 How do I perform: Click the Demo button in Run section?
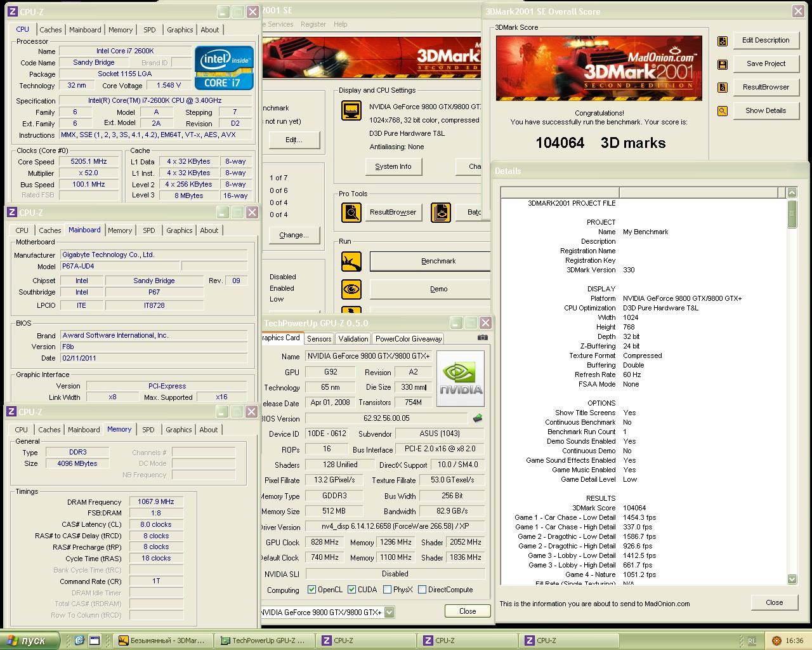(430, 289)
